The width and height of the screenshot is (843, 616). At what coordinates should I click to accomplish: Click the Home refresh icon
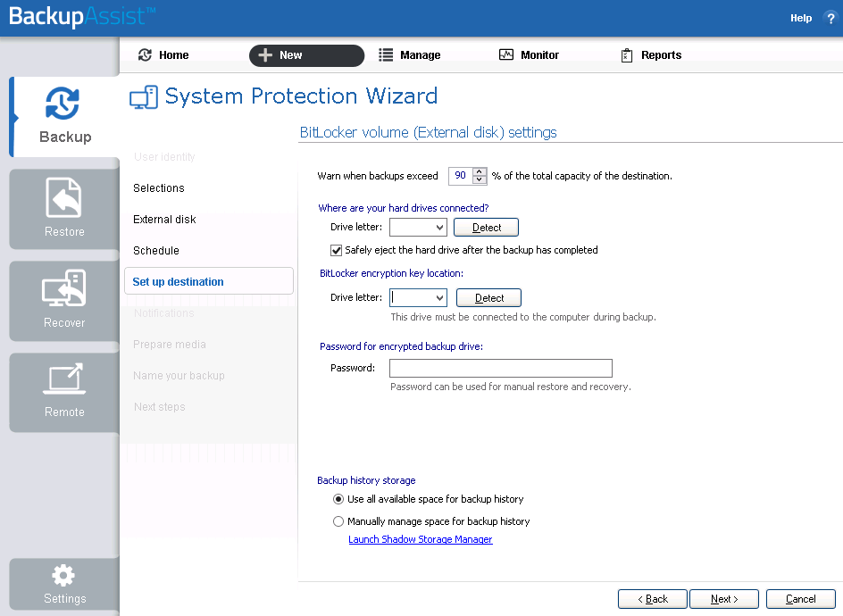point(146,54)
